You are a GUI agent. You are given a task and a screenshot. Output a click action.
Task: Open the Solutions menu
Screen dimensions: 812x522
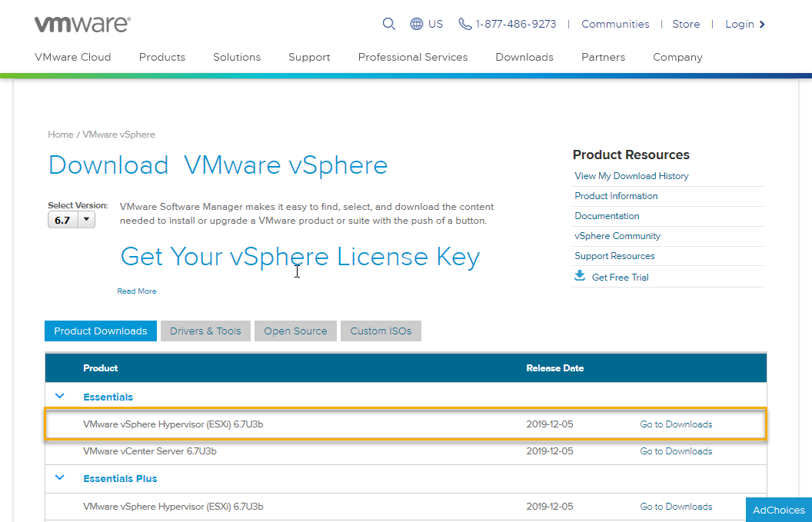click(237, 57)
